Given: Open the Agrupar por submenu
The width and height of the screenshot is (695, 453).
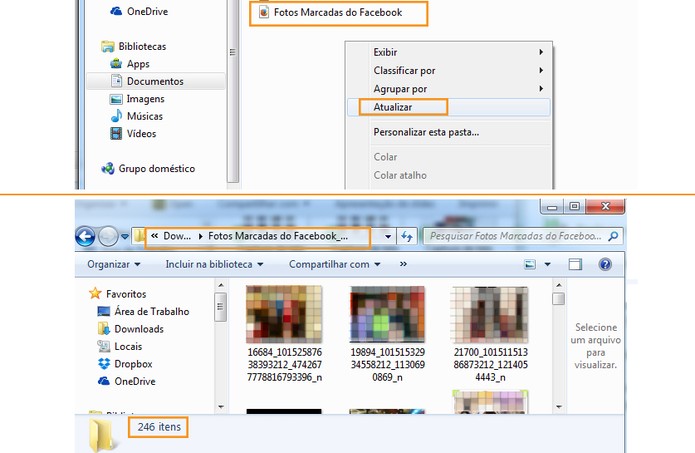Looking at the screenshot, I should click(449, 89).
